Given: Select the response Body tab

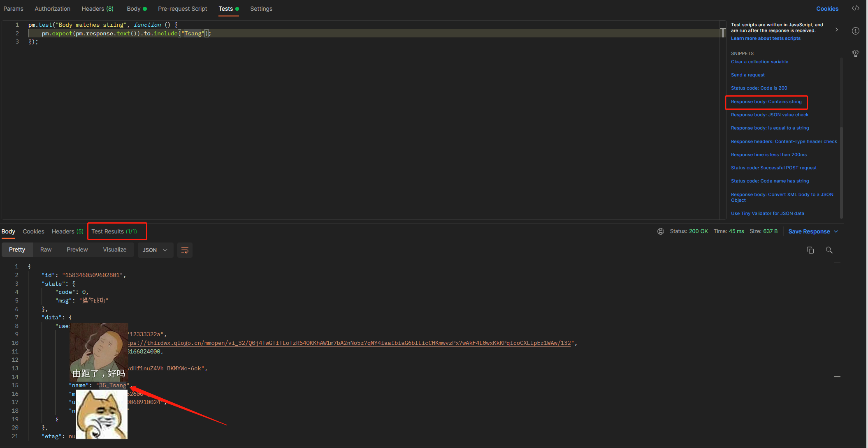Looking at the screenshot, I should pos(8,231).
